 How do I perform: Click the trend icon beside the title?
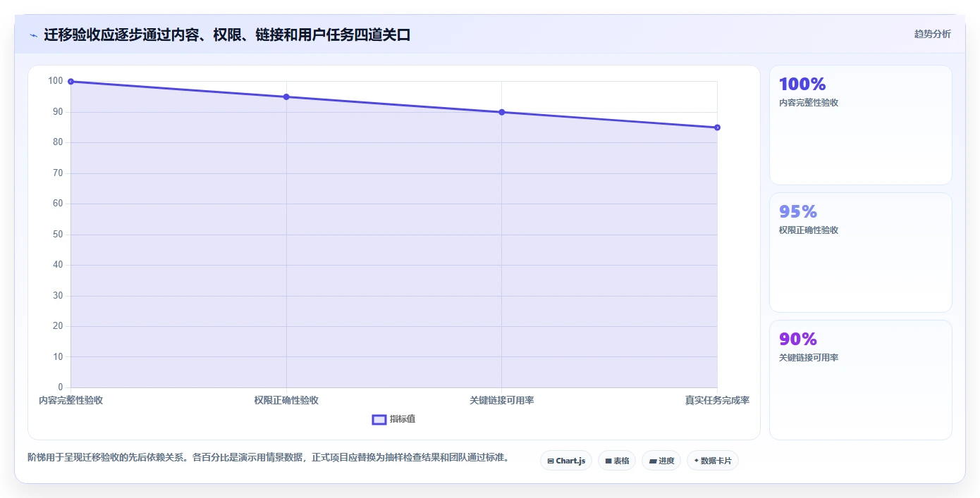click(x=33, y=35)
